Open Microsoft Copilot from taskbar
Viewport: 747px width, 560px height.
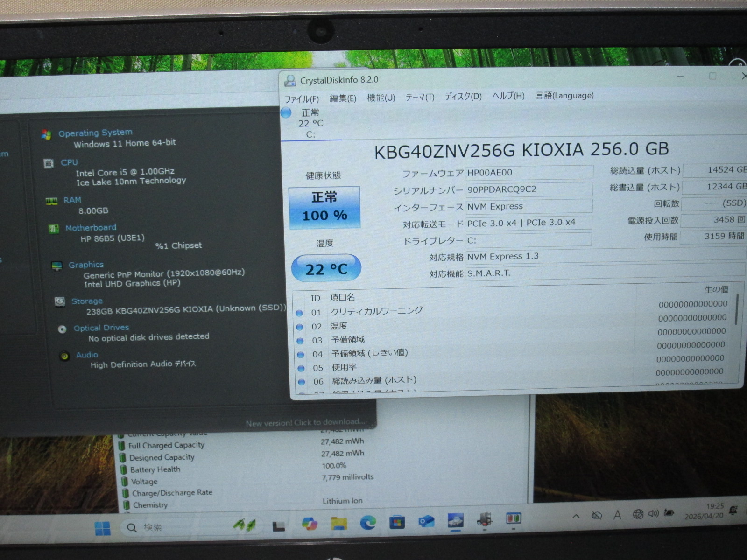tap(309, 524)
